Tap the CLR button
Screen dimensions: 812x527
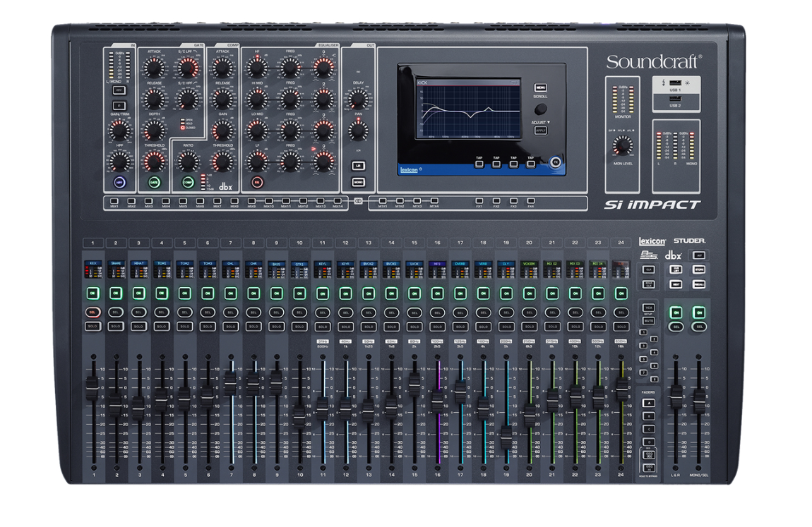[x=648, y=269]
